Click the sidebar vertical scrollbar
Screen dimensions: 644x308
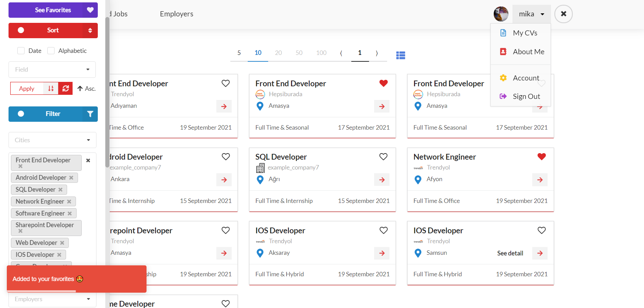point(107,92)
